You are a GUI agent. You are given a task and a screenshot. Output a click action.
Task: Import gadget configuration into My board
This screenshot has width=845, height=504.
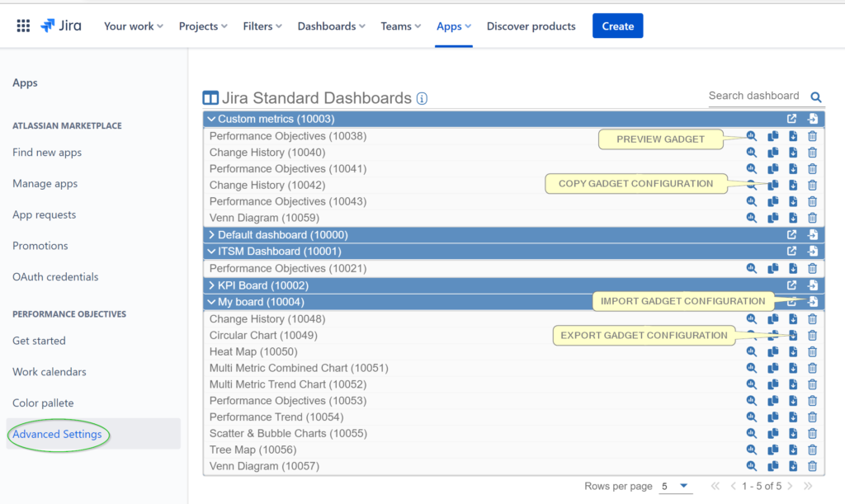click(812, 302)
